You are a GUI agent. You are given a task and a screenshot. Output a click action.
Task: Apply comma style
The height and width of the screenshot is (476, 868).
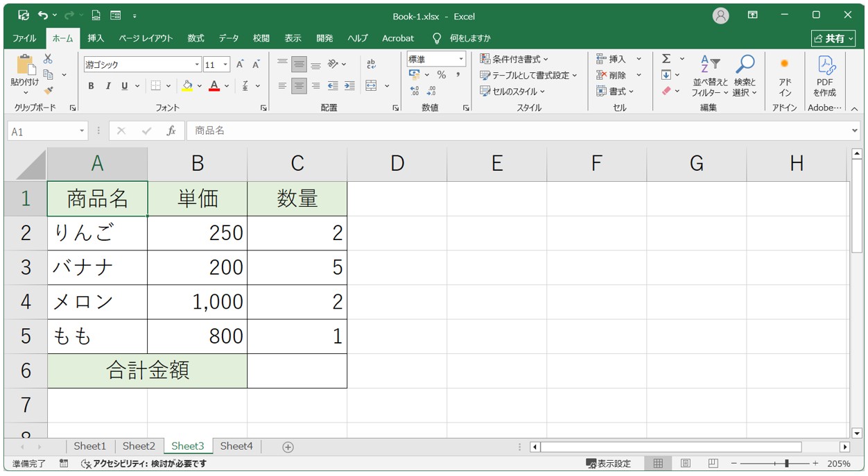point(458,75)
